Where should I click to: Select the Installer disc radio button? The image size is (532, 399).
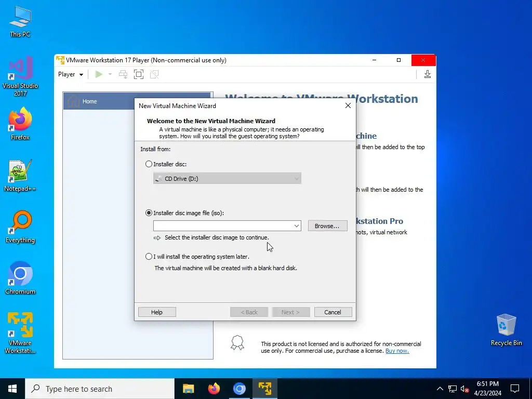(x=149, y=164)
